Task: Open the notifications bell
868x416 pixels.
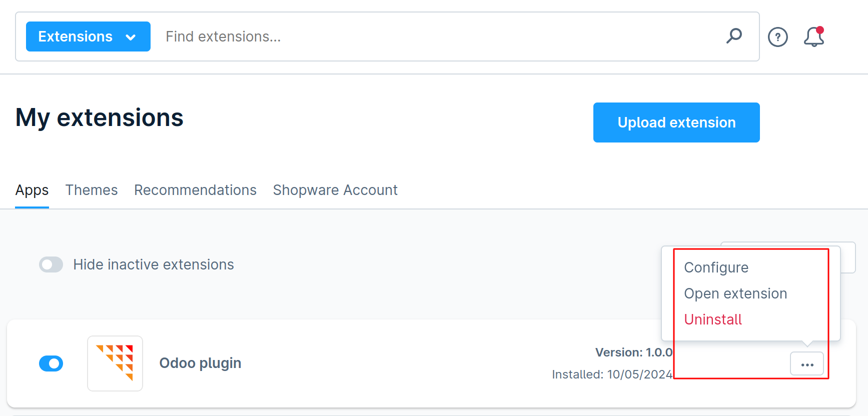Action: pyautogui.click(x=814, y=37)
